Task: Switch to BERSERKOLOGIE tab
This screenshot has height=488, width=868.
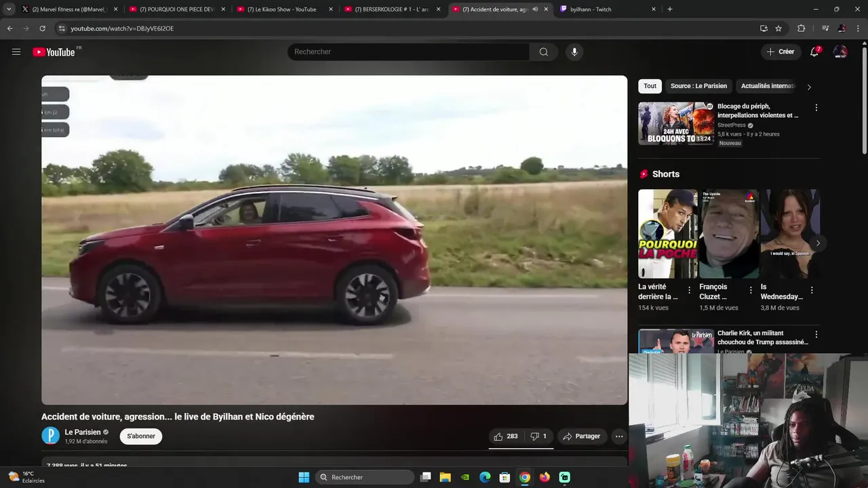Action: pos(393,9)
